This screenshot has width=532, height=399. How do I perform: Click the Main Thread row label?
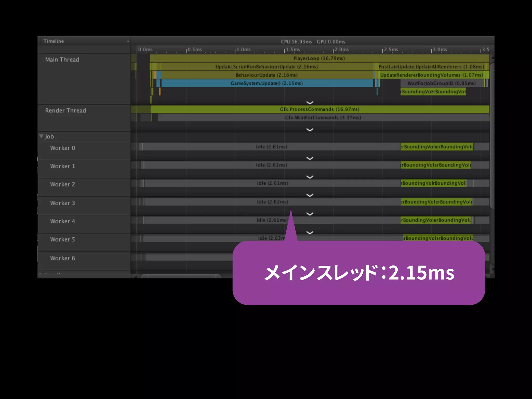point(62,59)
